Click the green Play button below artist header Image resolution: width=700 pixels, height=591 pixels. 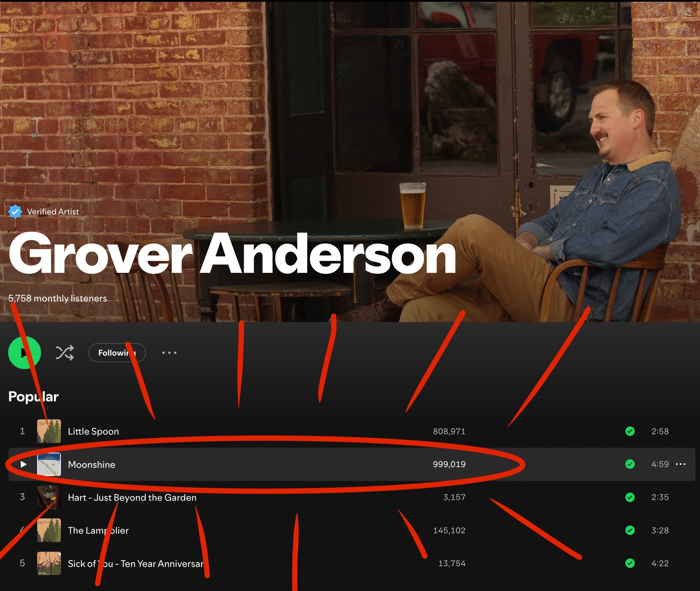click(x=24, y=352)
